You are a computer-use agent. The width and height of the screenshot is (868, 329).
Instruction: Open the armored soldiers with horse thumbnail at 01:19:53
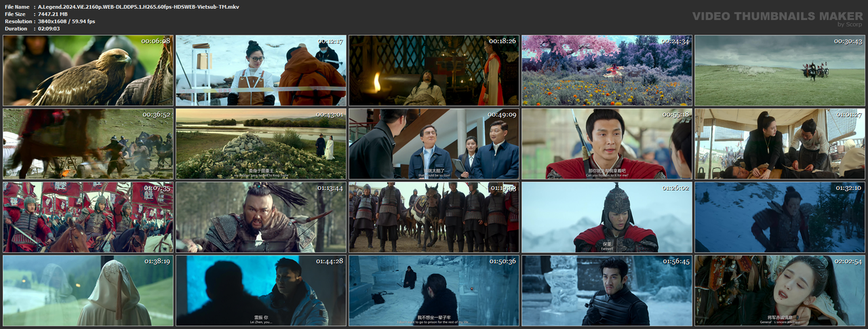click(x=434, y=216)
